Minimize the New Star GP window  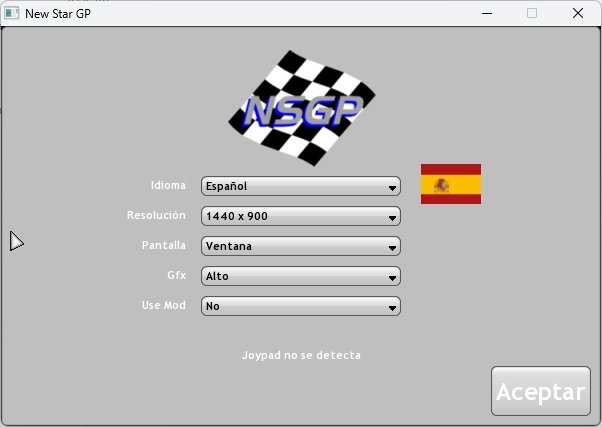pos(487,13)
